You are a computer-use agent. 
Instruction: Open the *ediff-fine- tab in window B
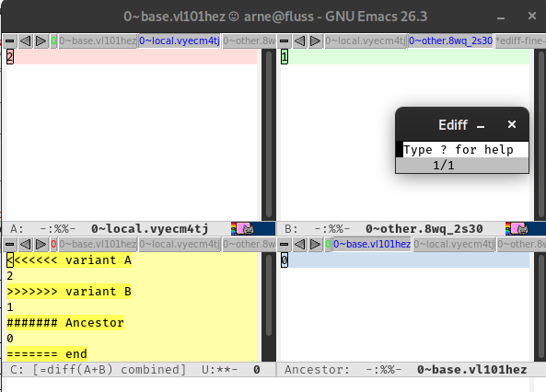click(520, 41)
